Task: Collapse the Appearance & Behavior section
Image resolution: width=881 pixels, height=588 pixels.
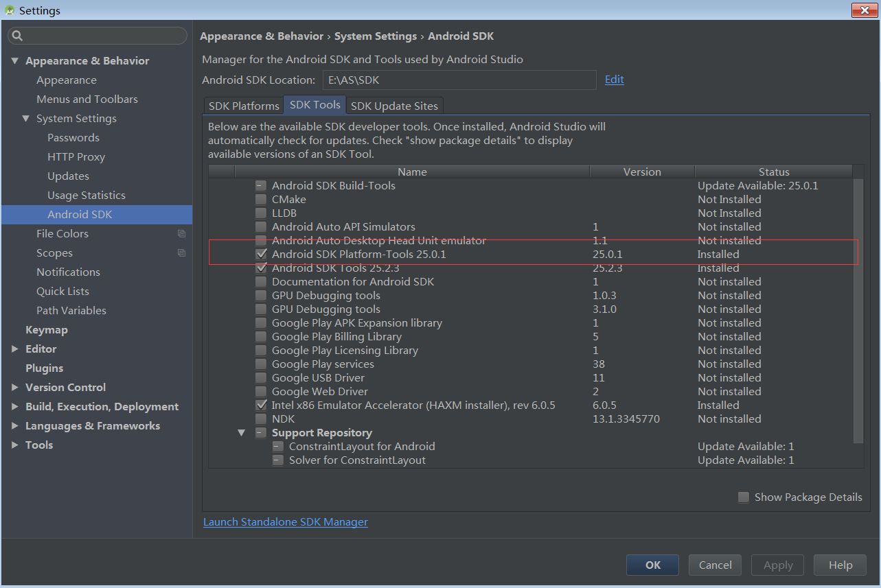Action: (15, 61)
